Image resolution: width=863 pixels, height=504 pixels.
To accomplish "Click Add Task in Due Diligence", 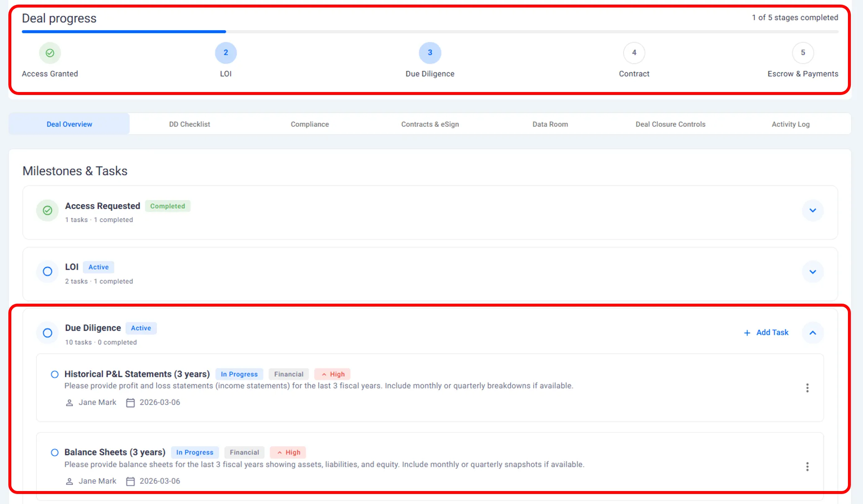I will 766,333.
